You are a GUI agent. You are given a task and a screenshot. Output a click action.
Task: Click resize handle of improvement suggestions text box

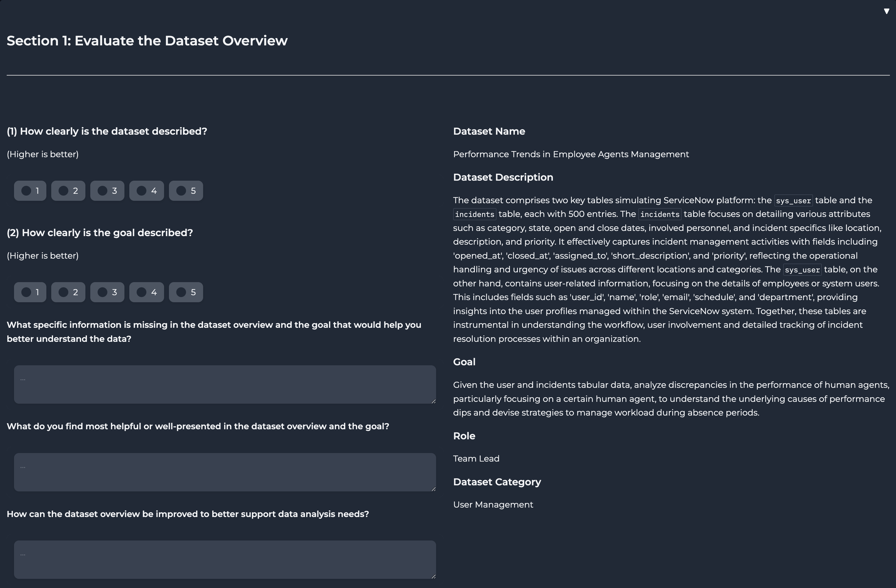point(434,577)
